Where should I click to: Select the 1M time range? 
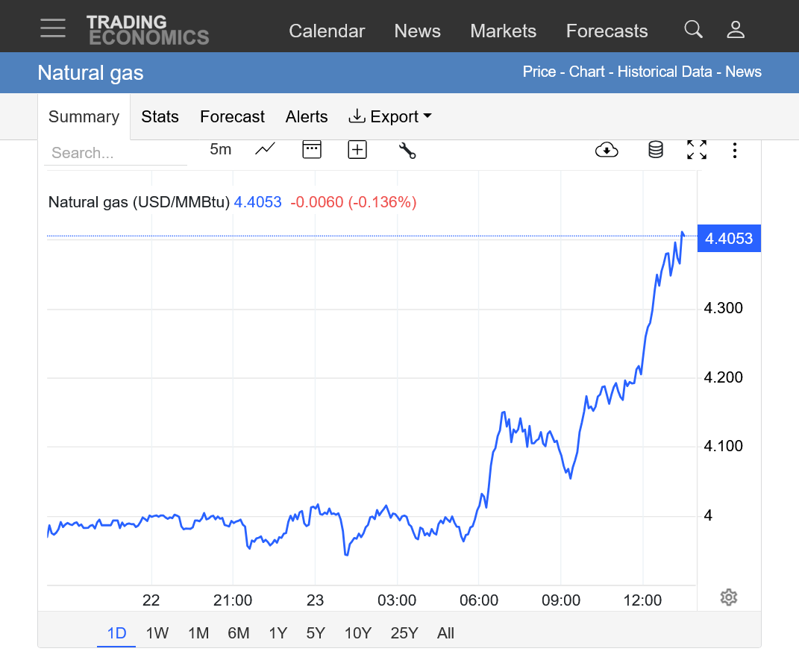pyautogui.click(x=198, y=633)
